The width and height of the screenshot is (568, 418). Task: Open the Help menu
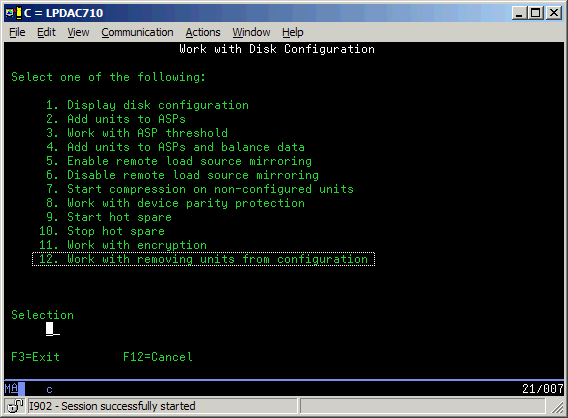point(293,32)
